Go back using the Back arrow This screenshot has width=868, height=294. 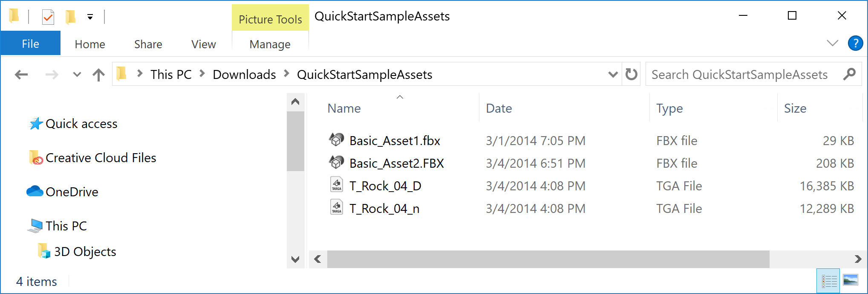click(21, 75)
